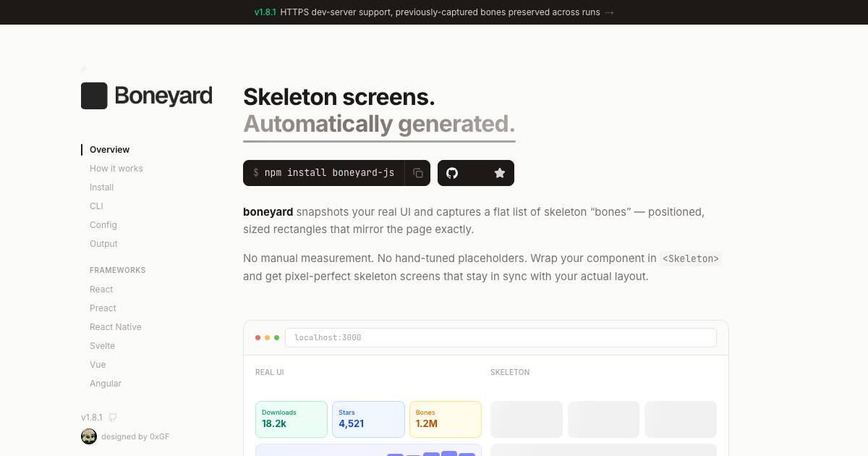
Task: Click the inline <Skeleton> code snippet
Action: coord(691,258)
